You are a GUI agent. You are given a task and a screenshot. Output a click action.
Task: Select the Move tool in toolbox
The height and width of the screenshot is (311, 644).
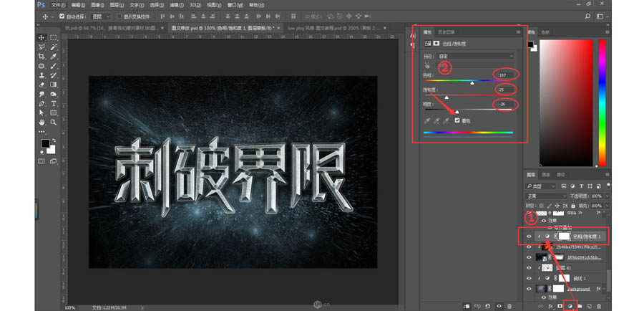pyautogui.click(x=42, y=37)
